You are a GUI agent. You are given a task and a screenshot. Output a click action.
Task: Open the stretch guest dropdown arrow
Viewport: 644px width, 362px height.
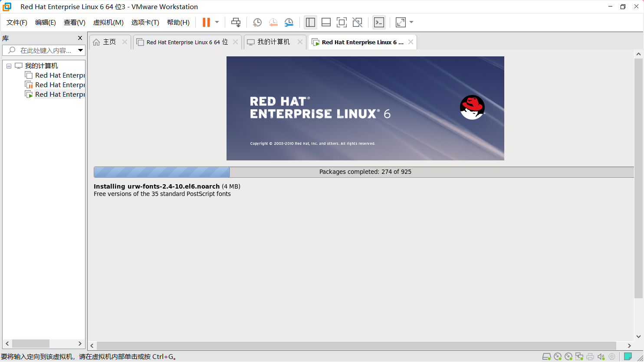point(411,22)
